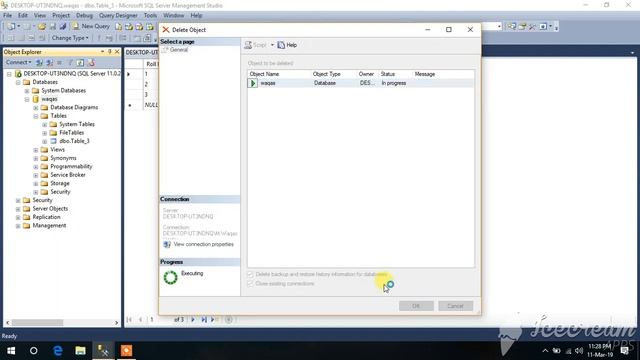
Task: Open File Explorer from taskbar
Action: [x=80, y=351]
